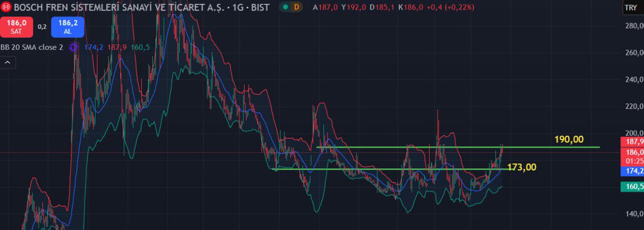Click the 260,00 price axis label
Viewport: 644px width, 230px height.
tap(634, 53)
